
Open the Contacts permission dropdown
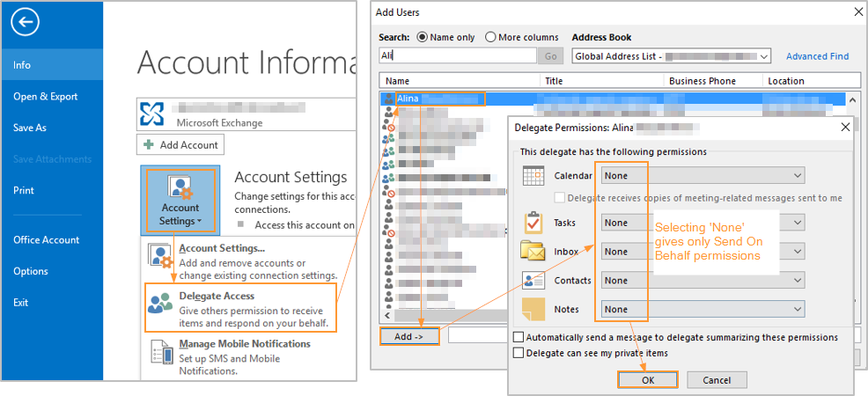click(702, 281)
